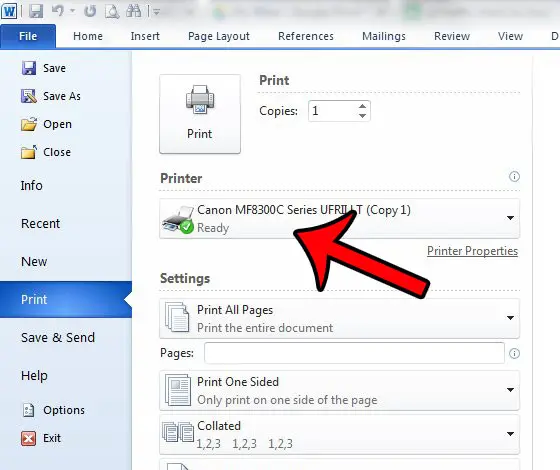Switch to the View tab
Viewport: 560px width, 470px height.
(510, 36)
